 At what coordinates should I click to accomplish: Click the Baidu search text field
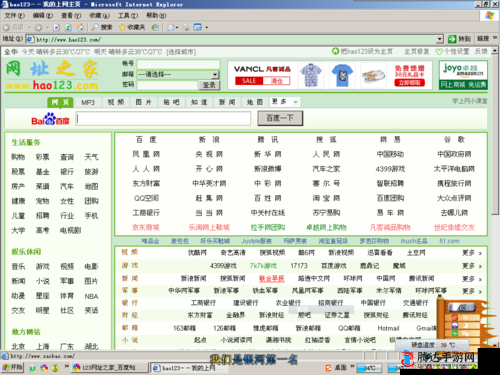[163, 119]
